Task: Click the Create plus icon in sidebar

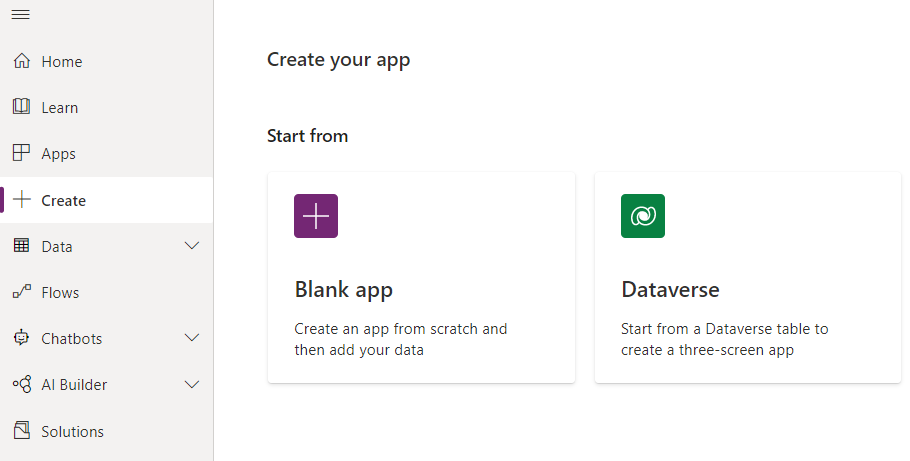Action: click(21, 200)
